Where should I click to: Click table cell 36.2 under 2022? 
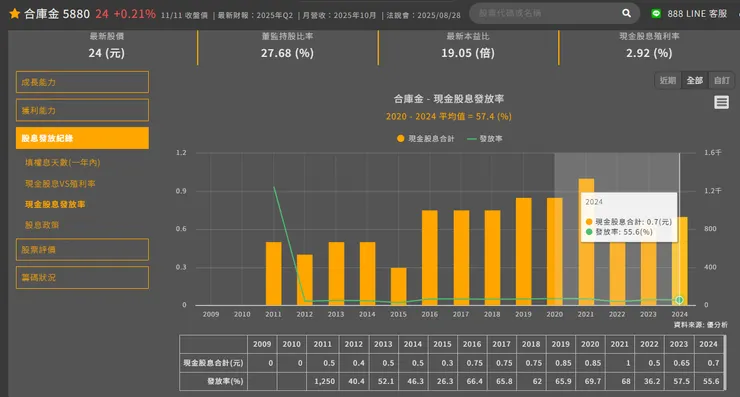(x=649, y=381)
